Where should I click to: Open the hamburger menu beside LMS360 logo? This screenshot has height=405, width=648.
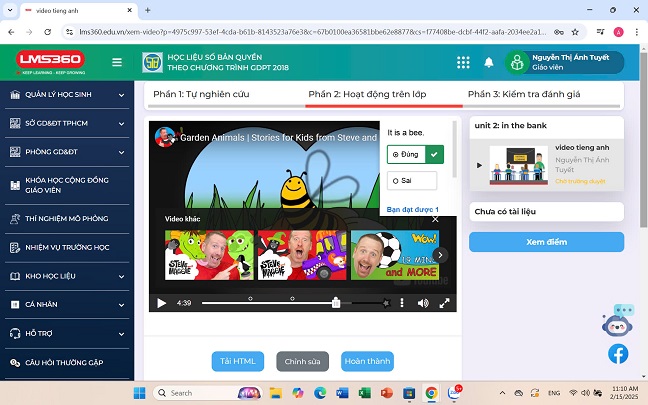(x=117, y=62)
